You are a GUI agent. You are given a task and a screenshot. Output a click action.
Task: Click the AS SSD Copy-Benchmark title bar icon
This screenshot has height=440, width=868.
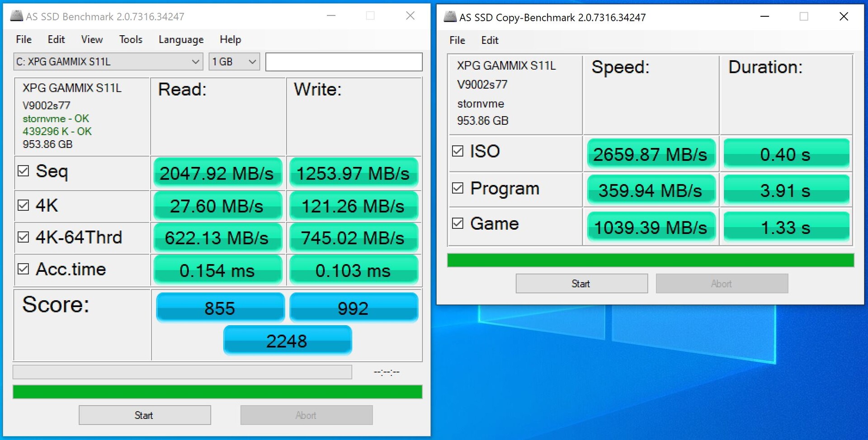450,17
